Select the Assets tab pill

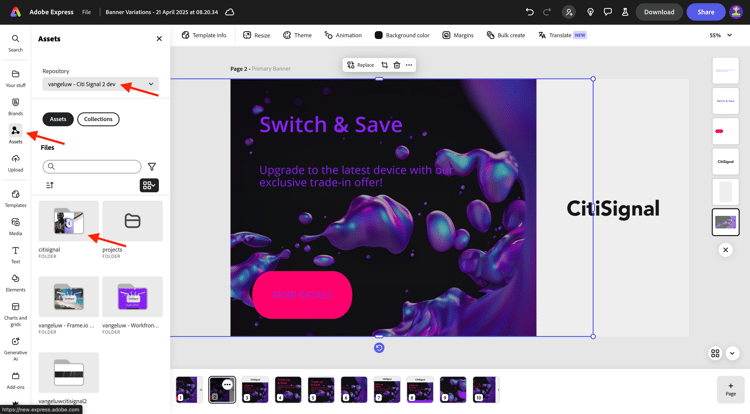tap(58, 119)
